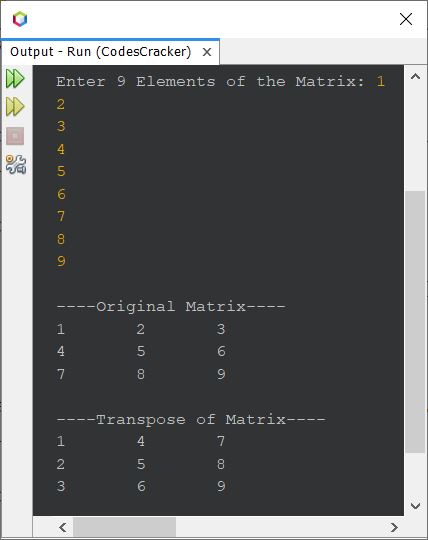
Task: Click the orange input value 7
Action: tap(61, 216)
